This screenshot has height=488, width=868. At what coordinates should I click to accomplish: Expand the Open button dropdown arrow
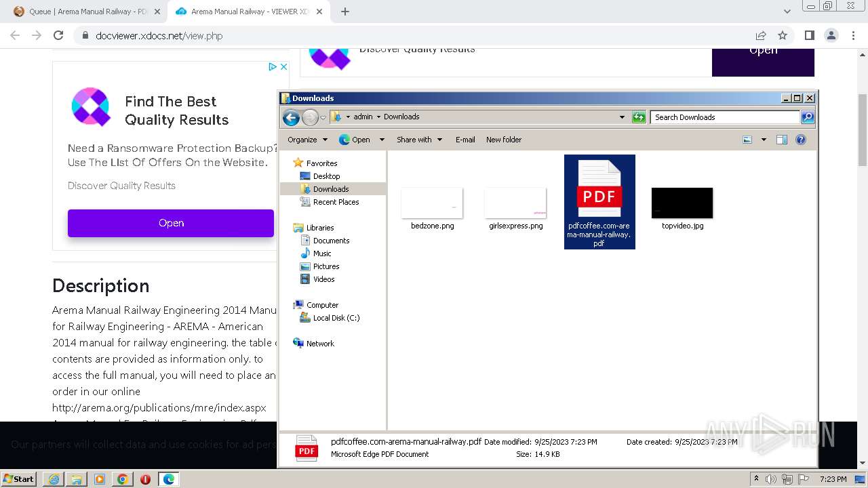pos(382,140)
